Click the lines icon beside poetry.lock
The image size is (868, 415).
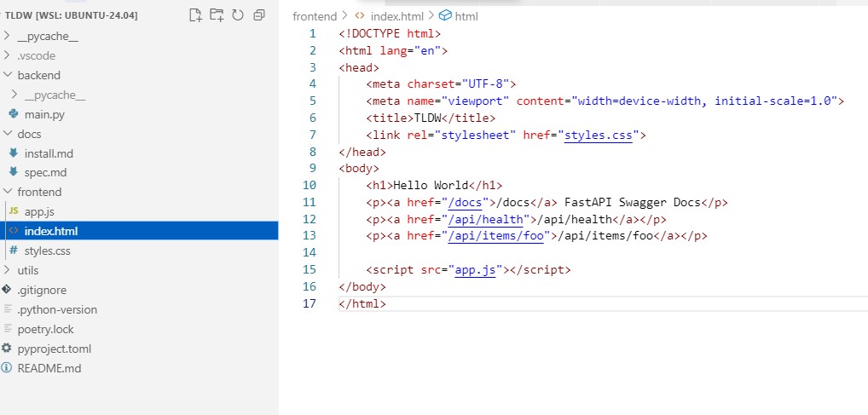pos(7,329)
